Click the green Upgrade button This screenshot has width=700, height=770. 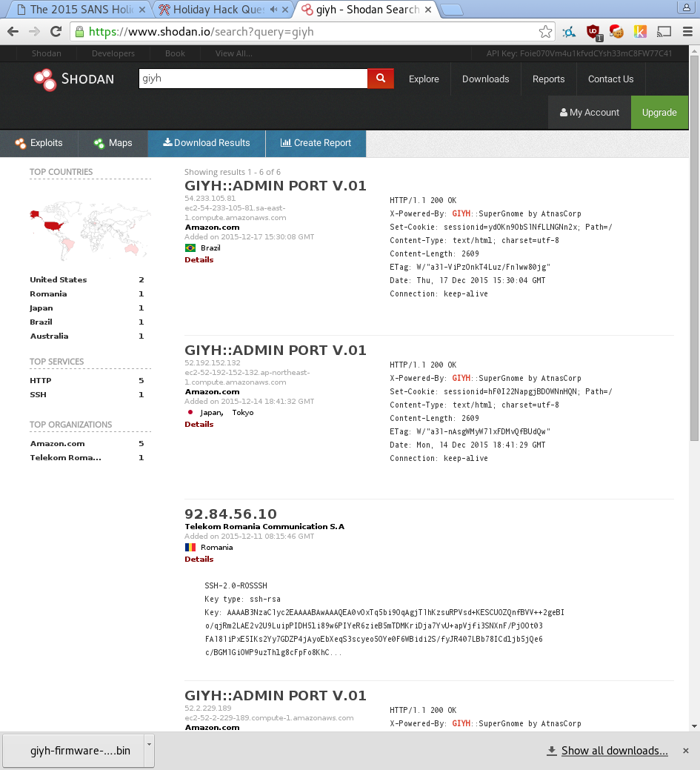[659, 113]
